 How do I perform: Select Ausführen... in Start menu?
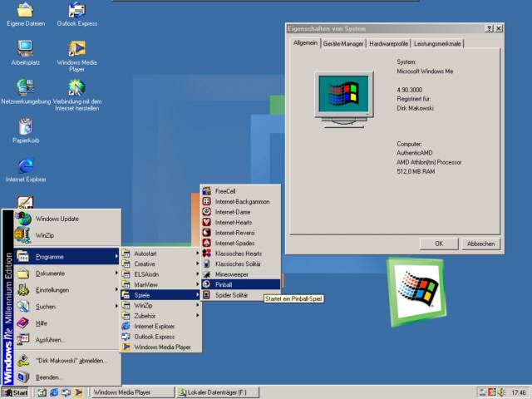(x=67, y=340)
